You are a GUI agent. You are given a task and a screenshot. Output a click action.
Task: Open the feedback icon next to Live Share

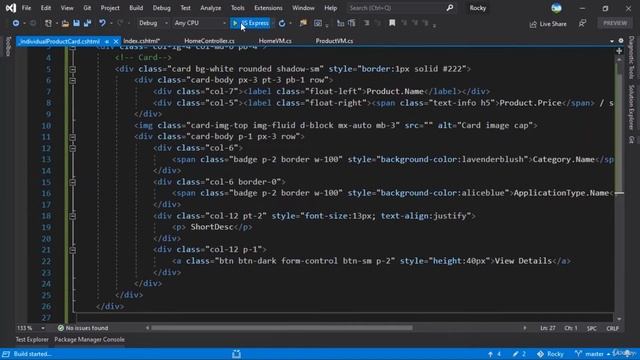[582, 24]
